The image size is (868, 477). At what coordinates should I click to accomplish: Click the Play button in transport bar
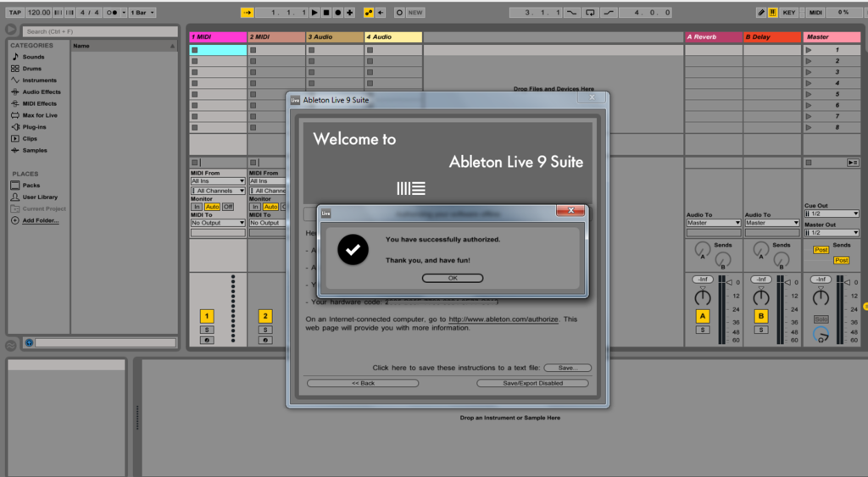tap(314, 12)
